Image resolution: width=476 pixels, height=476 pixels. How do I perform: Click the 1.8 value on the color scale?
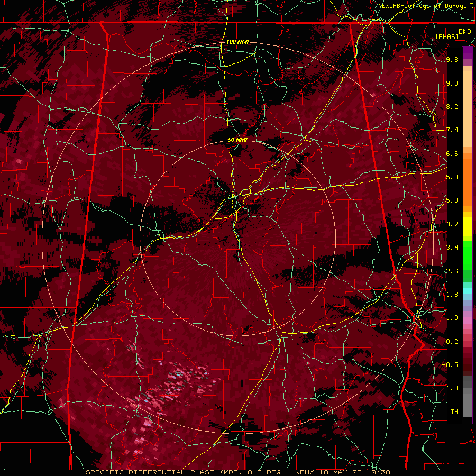452,295
